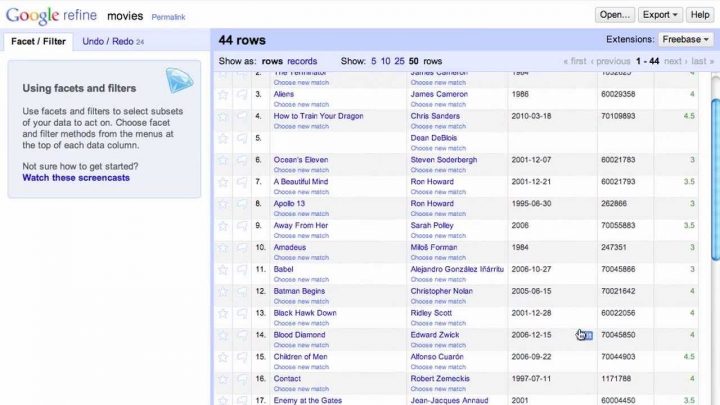Show 5 rows per page
The image size is (720, 405).
[x=373, y=61]
